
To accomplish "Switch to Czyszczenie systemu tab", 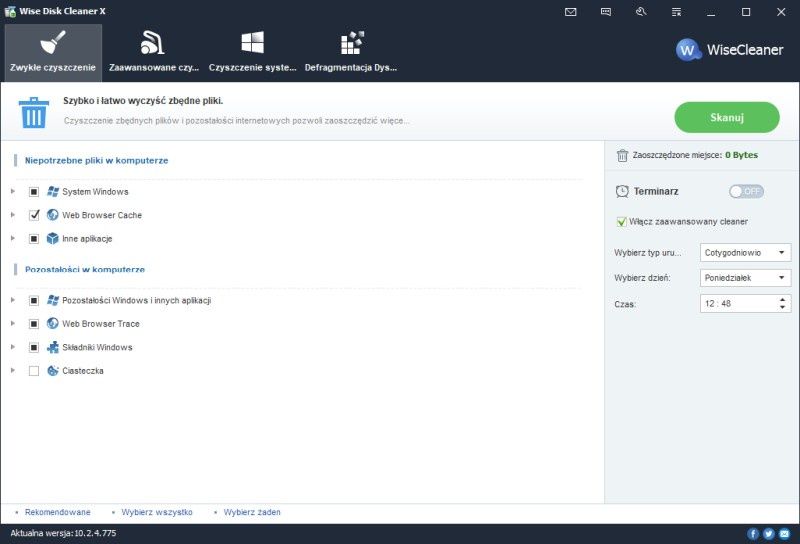I will tap(253, 53).
